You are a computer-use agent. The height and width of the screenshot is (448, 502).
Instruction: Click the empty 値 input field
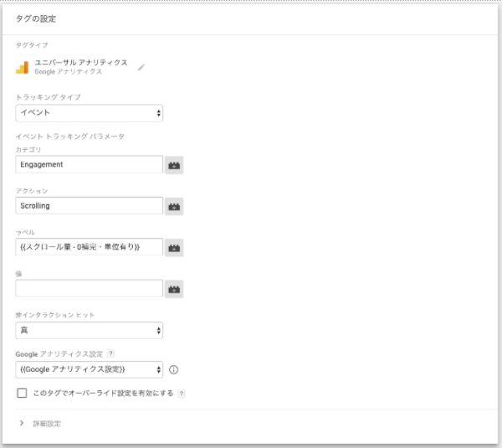click(89, 288)
